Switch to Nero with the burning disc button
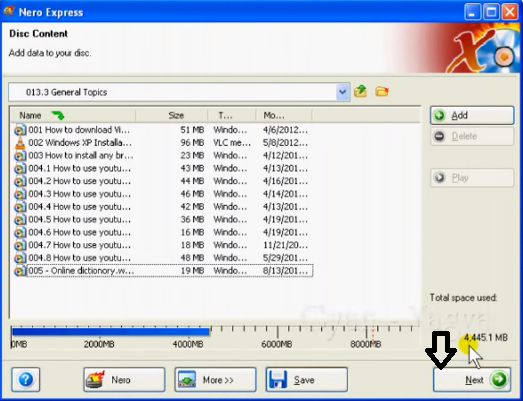This screenshot has width=523, height=401. (x=124, y=379)
